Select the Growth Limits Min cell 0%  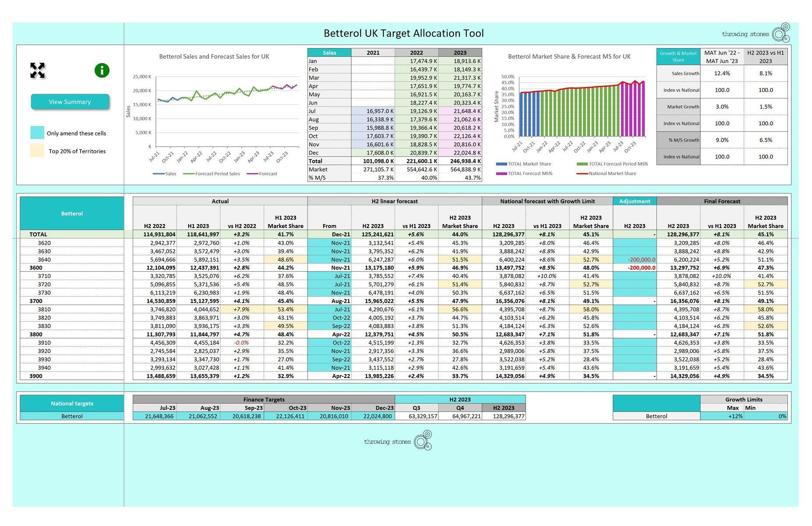click(x=766, y=416)
